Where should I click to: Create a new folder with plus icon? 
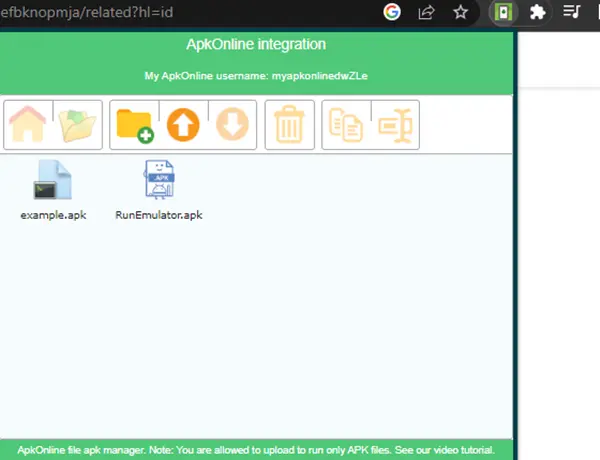pos(135,126)
